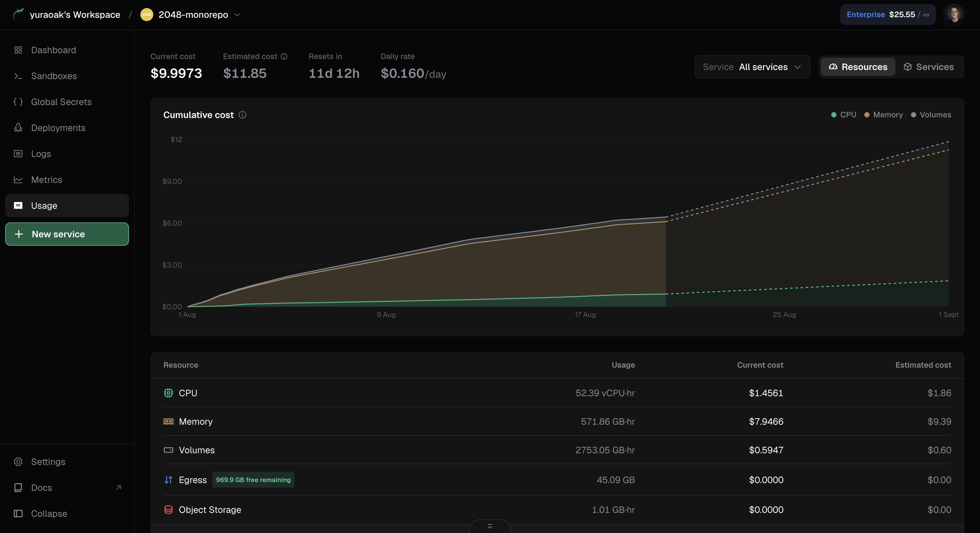
Task: Switch to the Services tab
Action: point(929,67)
